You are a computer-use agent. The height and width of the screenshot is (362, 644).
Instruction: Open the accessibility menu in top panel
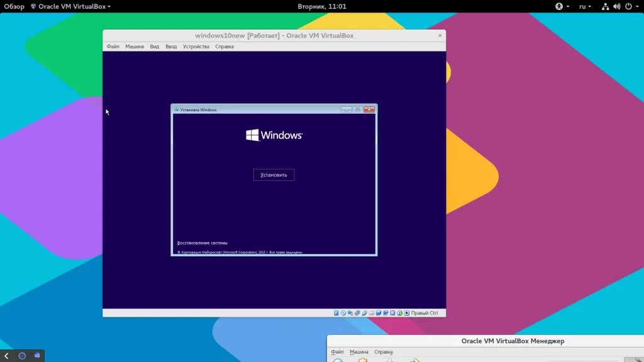[x=561, y=6]
